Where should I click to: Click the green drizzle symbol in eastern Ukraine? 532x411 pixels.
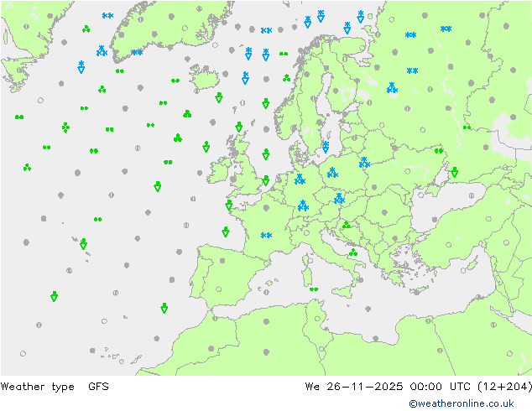coord(439,151)
